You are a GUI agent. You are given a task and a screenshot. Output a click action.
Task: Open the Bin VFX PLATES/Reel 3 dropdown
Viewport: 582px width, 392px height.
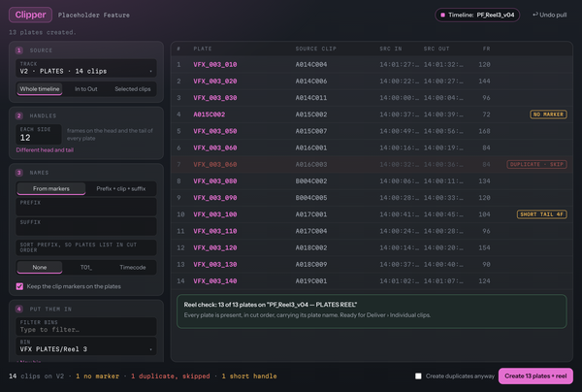(x=86, y=346)
